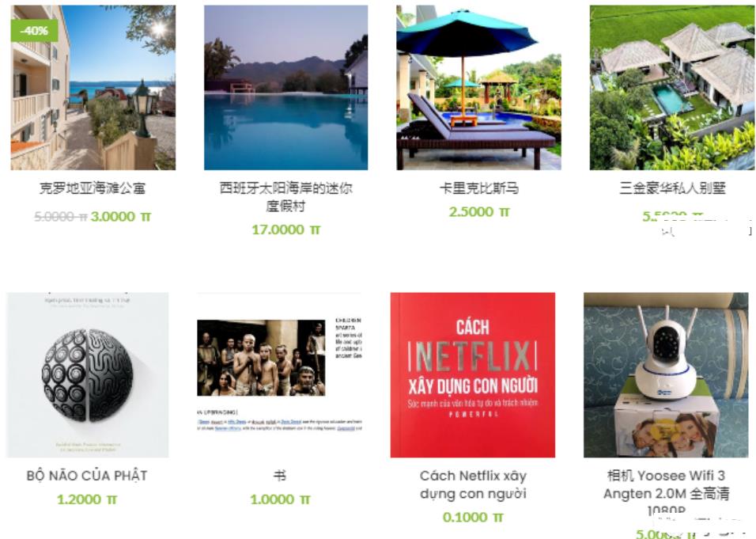The width and height of the screenshot is (756, 539).
Task: Open the red Netflix book cover
Action: (473, 374)
